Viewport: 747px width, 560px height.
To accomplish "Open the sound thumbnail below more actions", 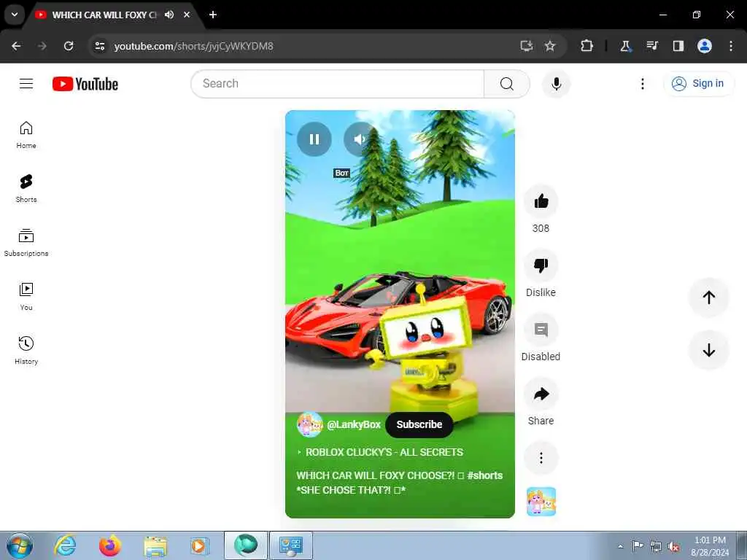I will point(541,502).
